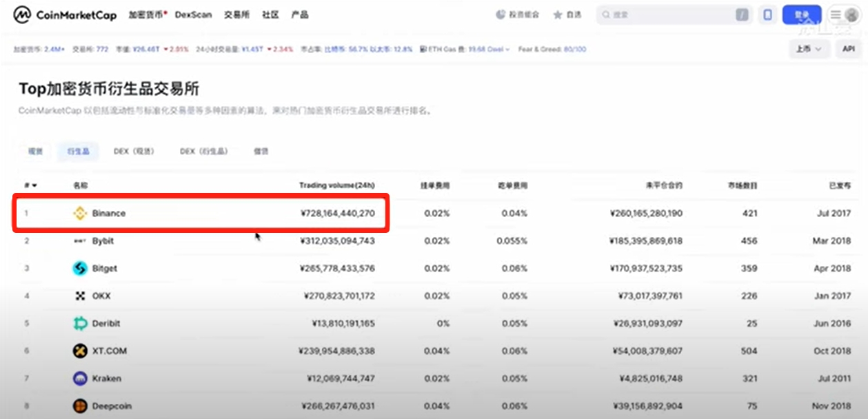This screenshot has height=419, width=868.
Task: Select the 交易所 menu item
Action: 236,14
